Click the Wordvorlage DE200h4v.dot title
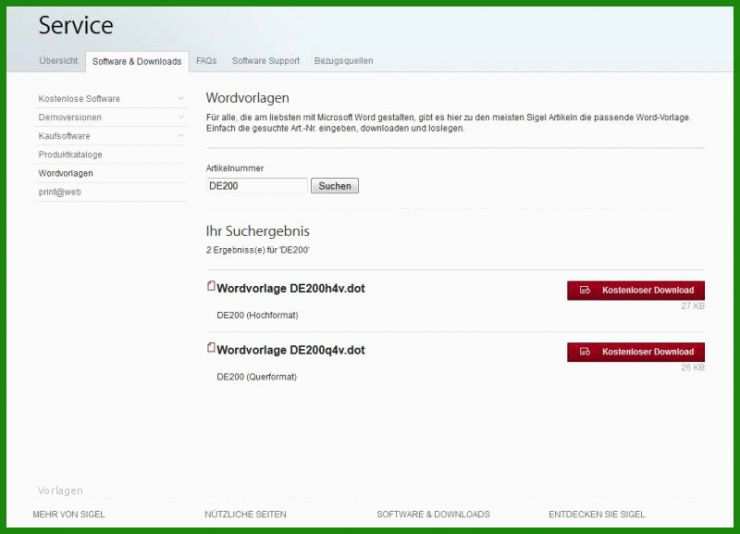740x534 pixels. [x=291, y=288]
